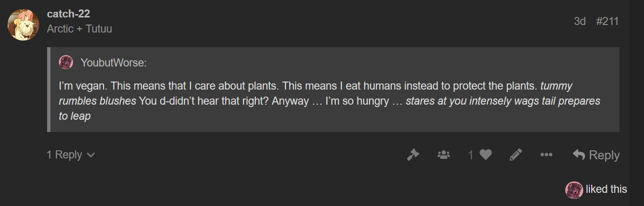Image resolution: width=644 pixels, height=206 pixels.
Task: Click the #211 post number
Action: 607,21
